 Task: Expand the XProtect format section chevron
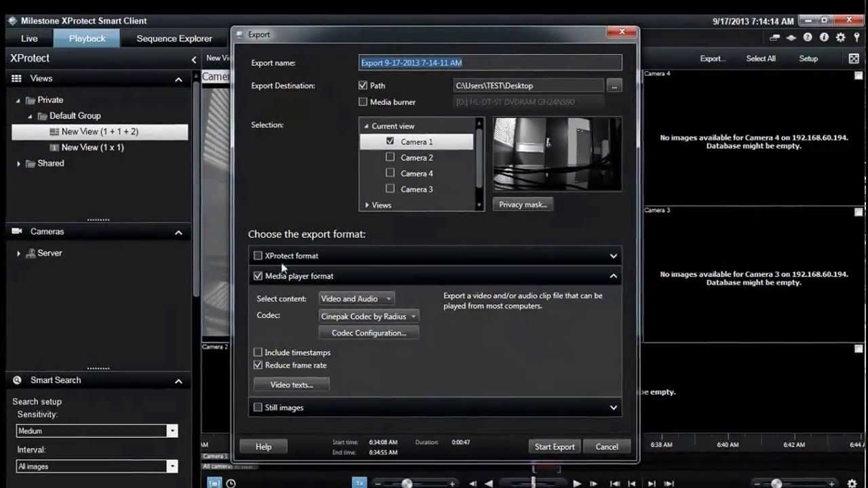tap(613, 256)
